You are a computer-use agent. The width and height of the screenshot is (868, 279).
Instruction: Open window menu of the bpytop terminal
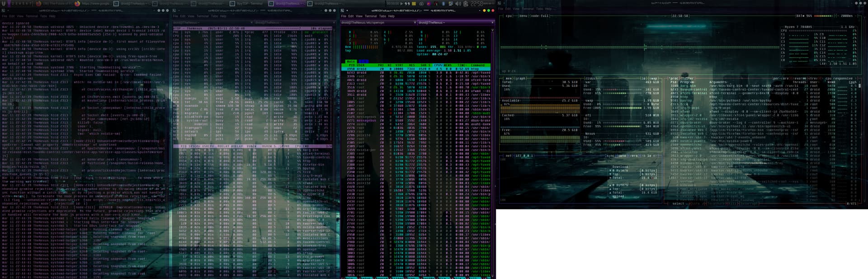click(499, 3)
